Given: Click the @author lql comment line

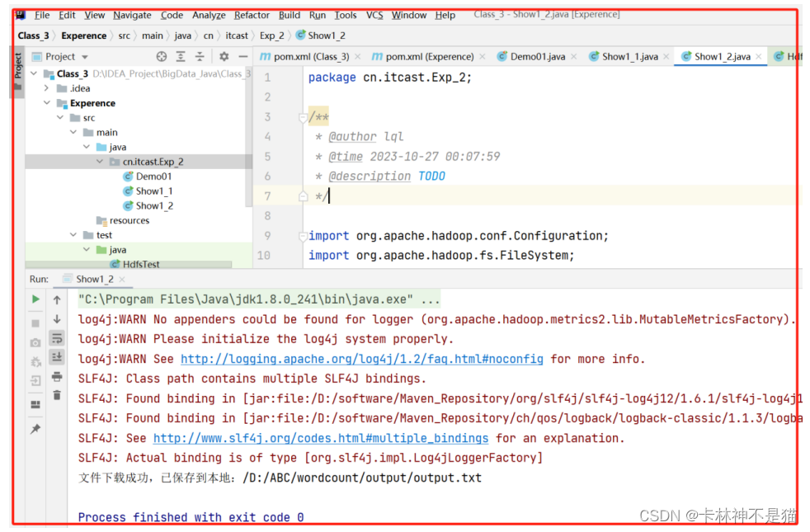Looking at the screenshot, I should pyautogui.click(x=360, y=136).
